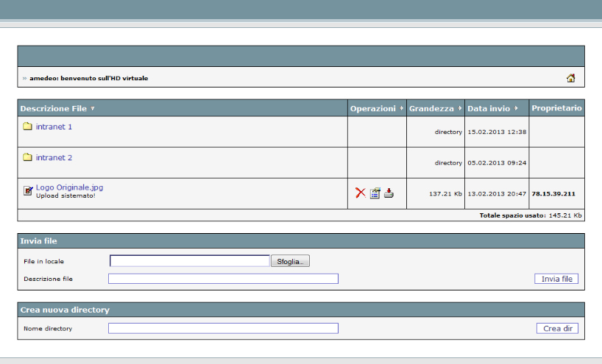Click the folder icon next to intranet 2
The image size is (602, 364).
coord(27,157)
